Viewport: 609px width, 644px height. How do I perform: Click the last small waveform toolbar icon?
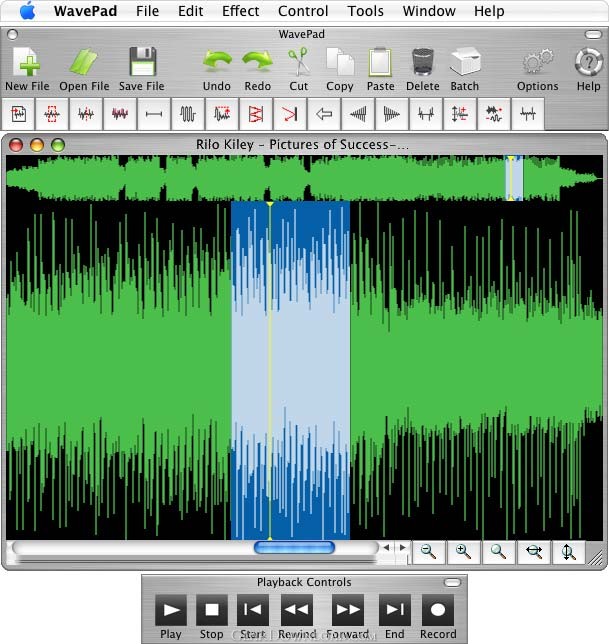(x=528, y=114)
